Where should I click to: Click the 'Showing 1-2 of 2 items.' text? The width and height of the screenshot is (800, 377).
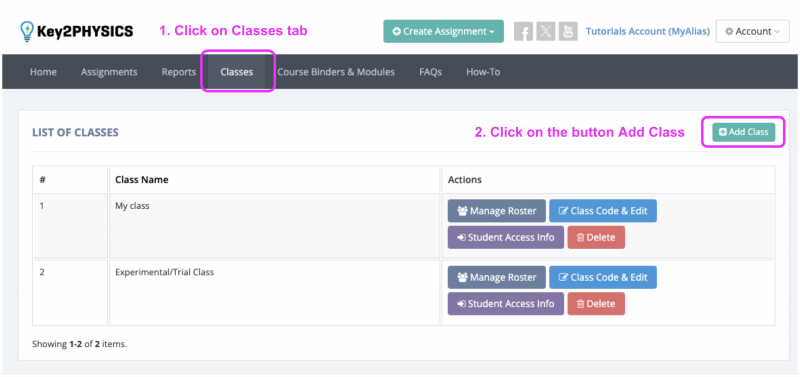point(80,344)
